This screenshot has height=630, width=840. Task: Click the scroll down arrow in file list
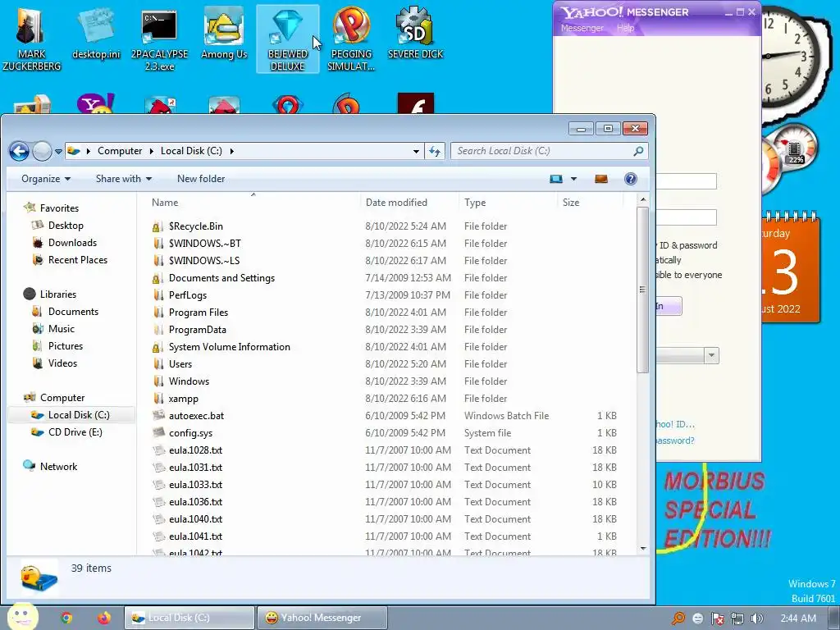pyautogui.click(x=643, y=549)
